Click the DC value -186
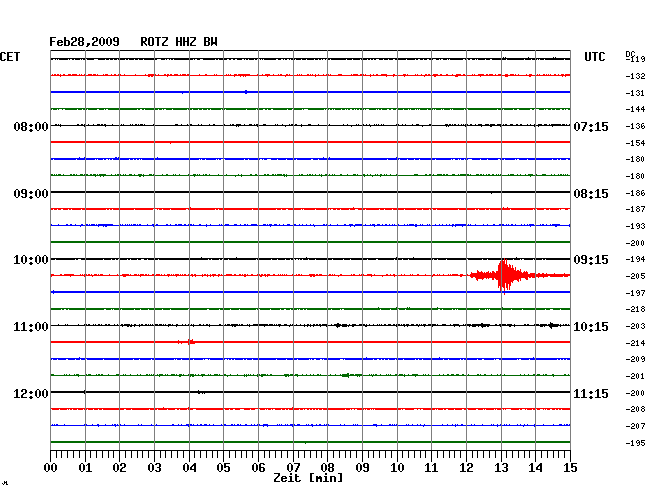The height and width of the screenshot is (494, 650). pos(635,193)
